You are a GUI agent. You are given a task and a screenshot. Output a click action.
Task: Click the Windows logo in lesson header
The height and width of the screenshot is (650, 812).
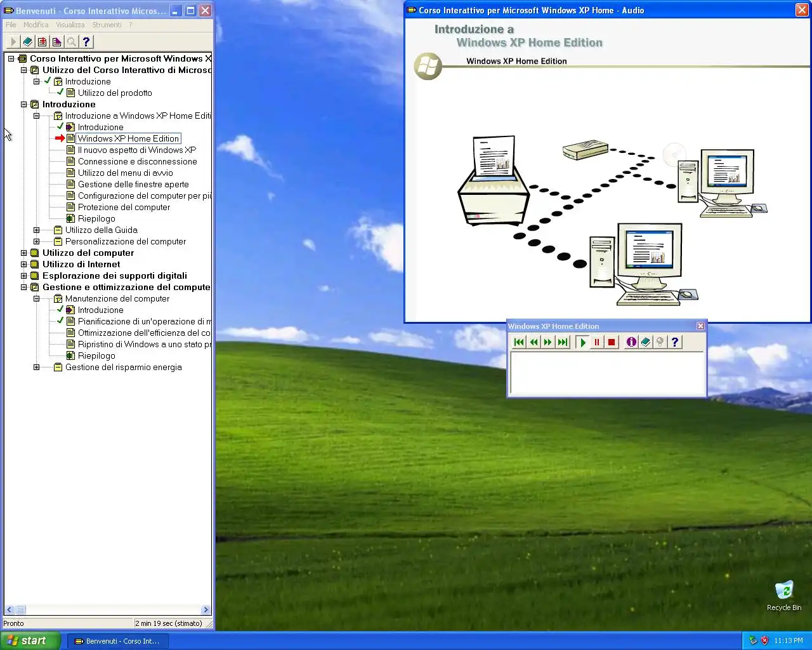428,66
